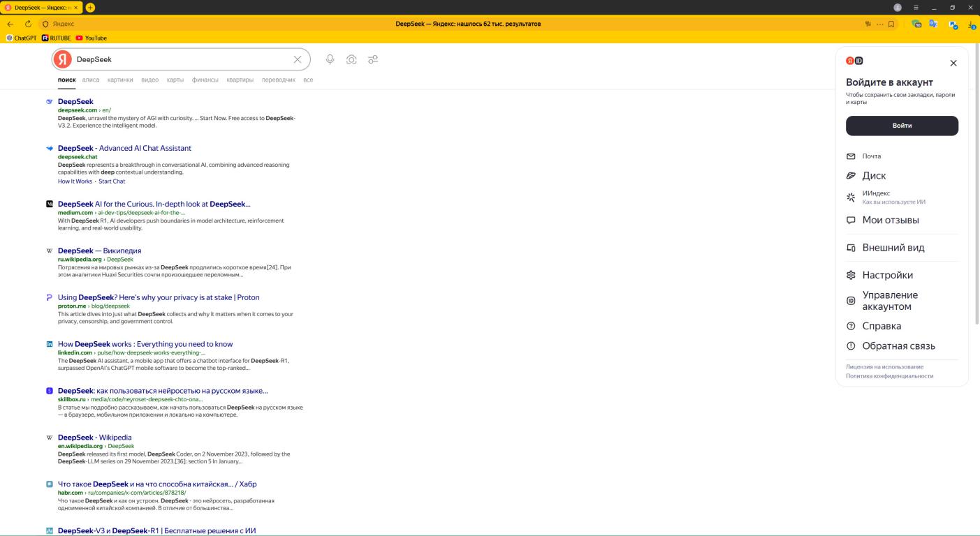Select the 'видео' search tab
Image resolution: width=980 pixels, height=536 pixels.
point(149,80)
